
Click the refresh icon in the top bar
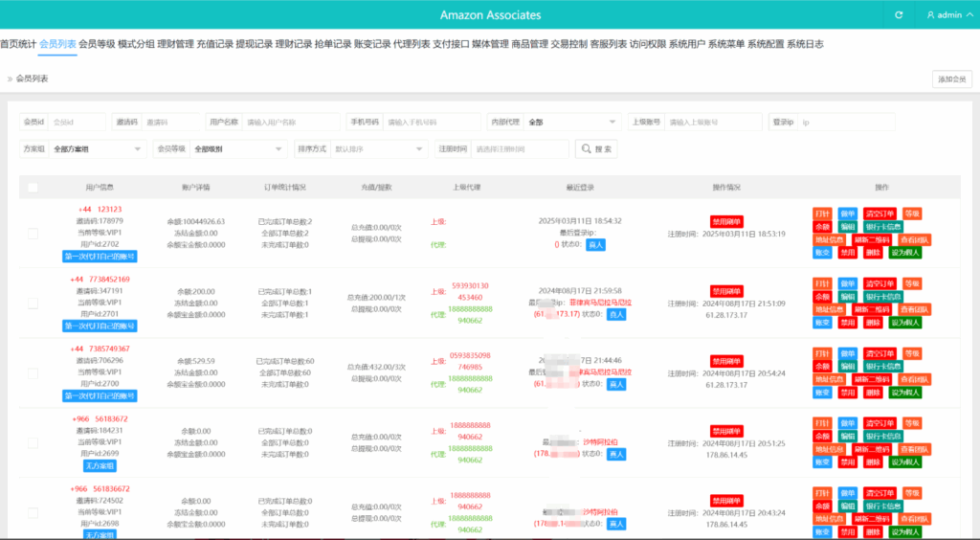pos(899,15)
